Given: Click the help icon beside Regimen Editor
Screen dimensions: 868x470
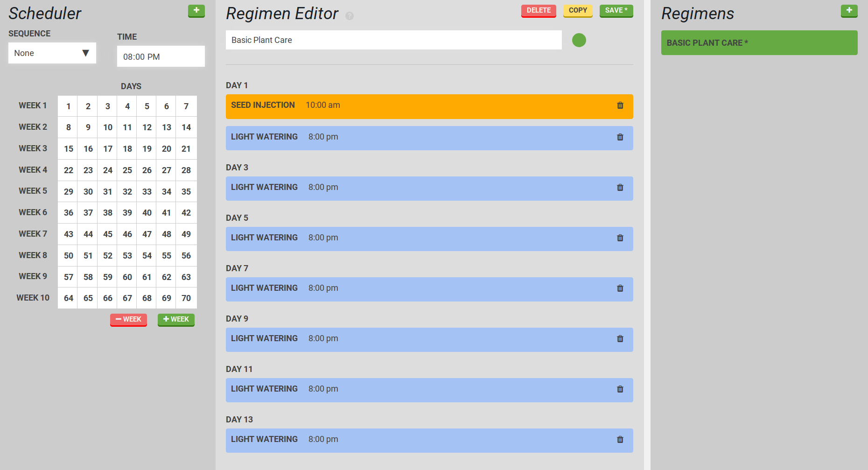Looking at the screenshot, I should (350, 16).
